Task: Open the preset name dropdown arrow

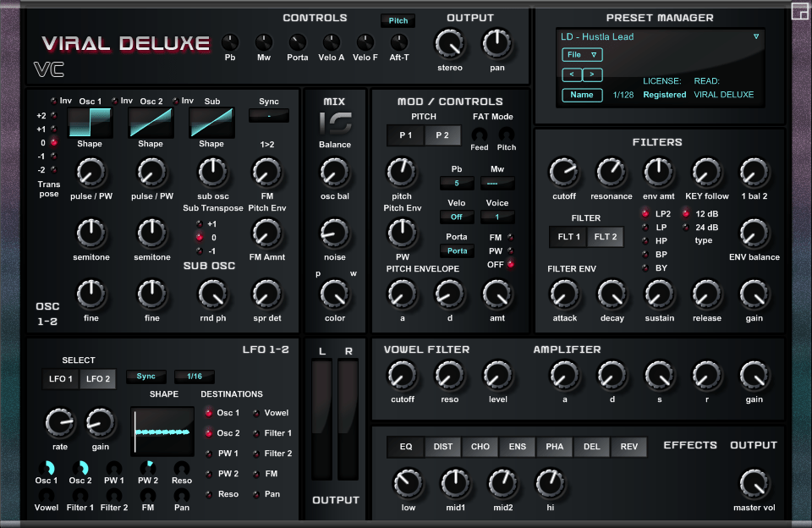Action: point(756,36)
